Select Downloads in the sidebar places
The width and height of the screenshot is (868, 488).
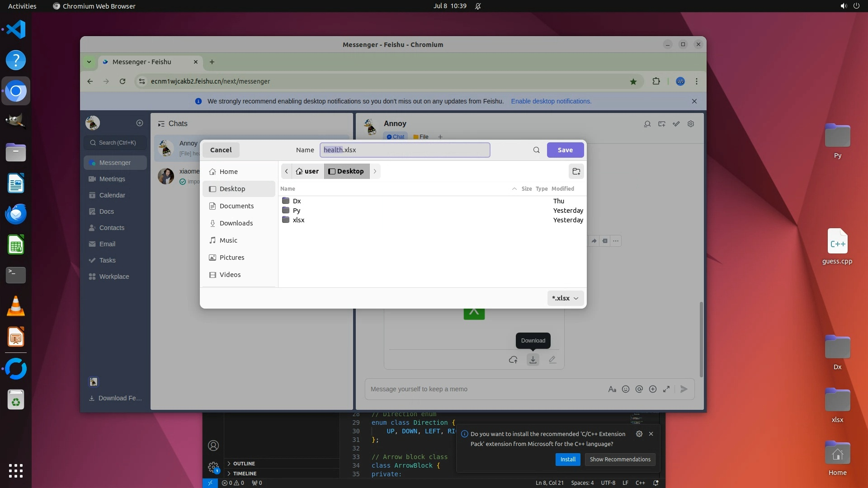236,223
